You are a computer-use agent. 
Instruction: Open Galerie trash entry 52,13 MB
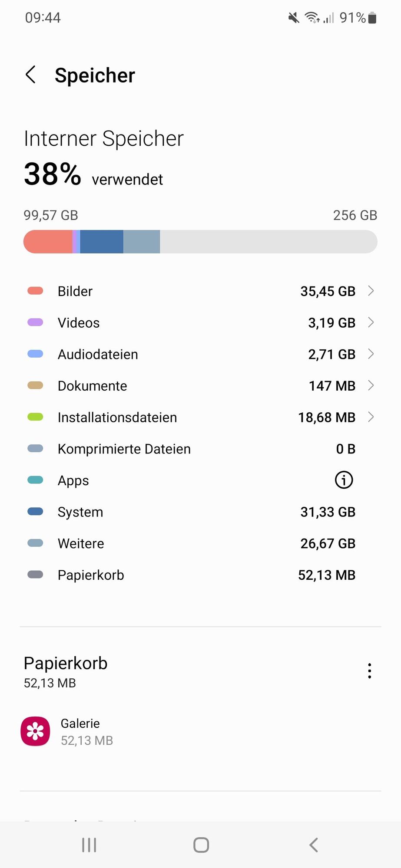pos(200,731)
